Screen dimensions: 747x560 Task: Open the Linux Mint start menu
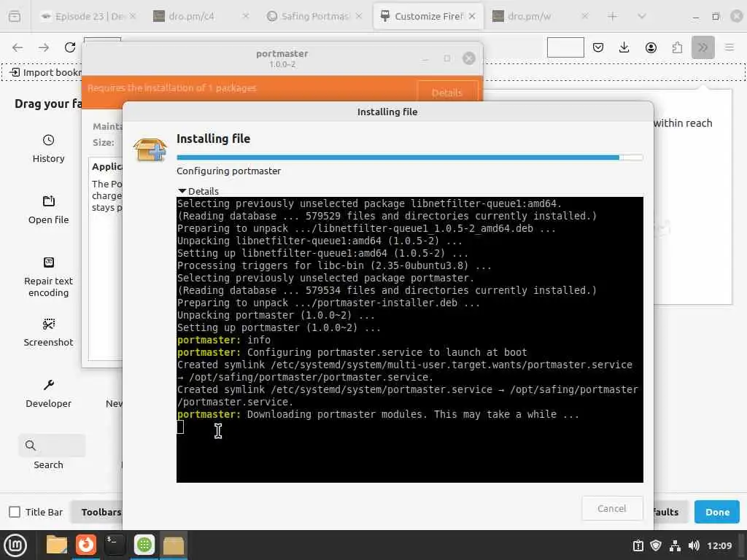click(x=15, y=545)
